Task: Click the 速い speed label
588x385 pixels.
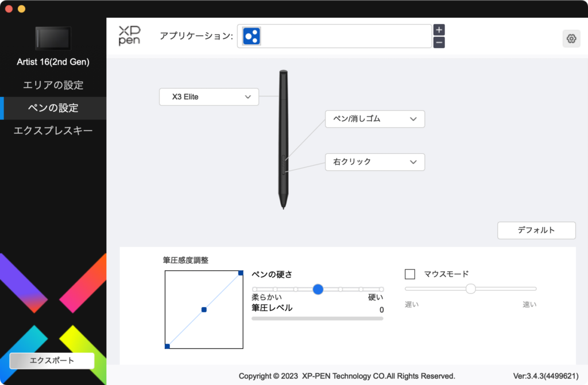Action: tap(529, 305)
